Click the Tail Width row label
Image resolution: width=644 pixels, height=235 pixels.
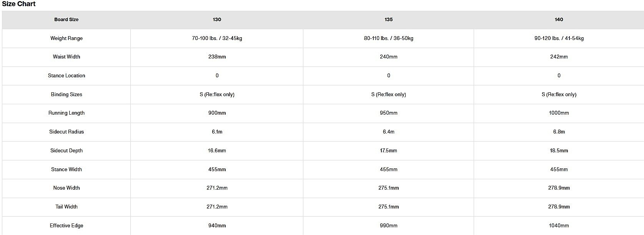point(66,207)
